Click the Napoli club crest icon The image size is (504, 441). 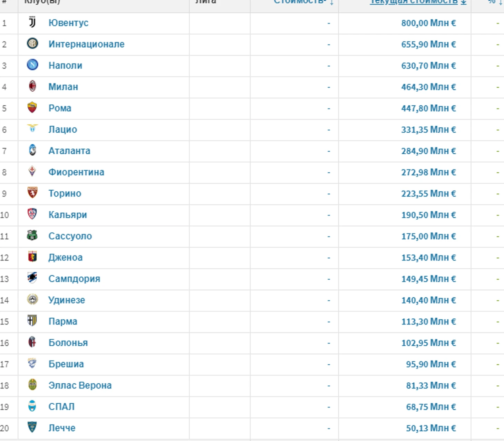point(32,65)
